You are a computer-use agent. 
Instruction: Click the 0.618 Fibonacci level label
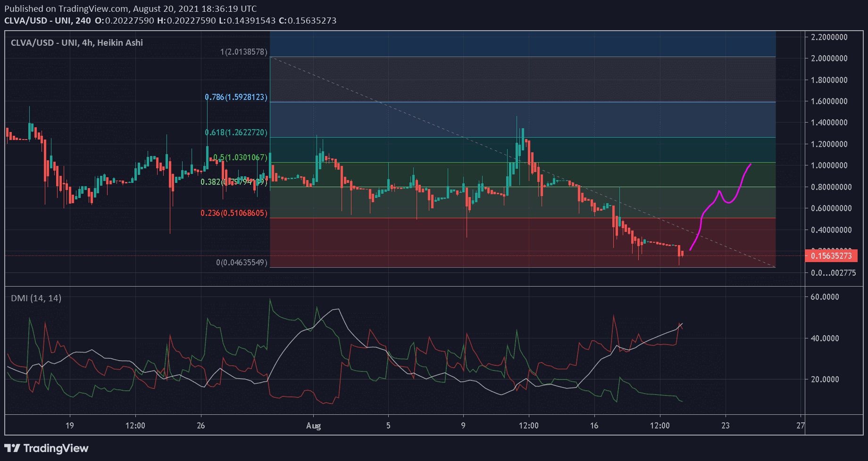236,132
